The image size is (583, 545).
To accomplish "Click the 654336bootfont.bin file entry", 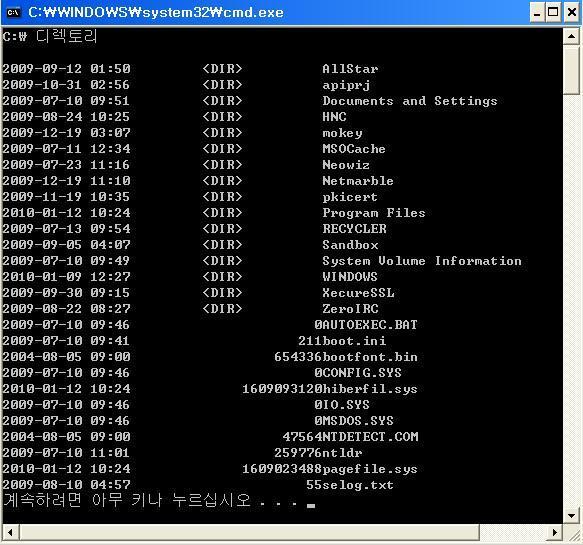I will (x=346, y=357).
